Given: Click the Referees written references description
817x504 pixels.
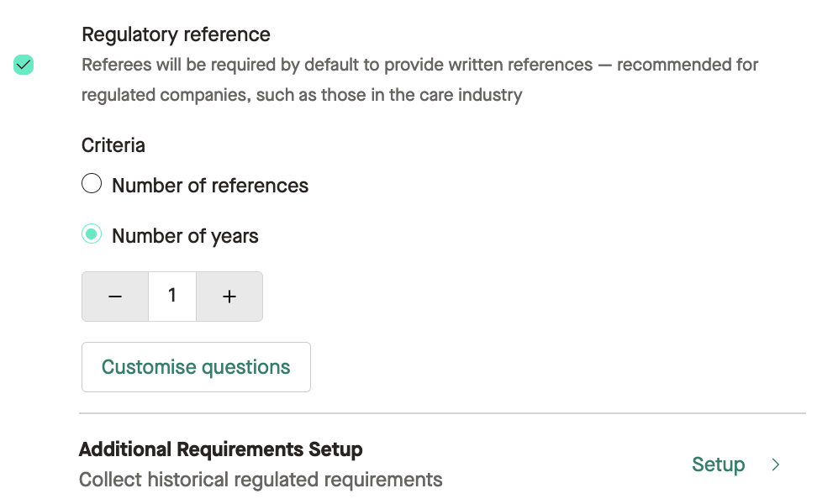Looking at the screenshot, I should coord(420,80).
